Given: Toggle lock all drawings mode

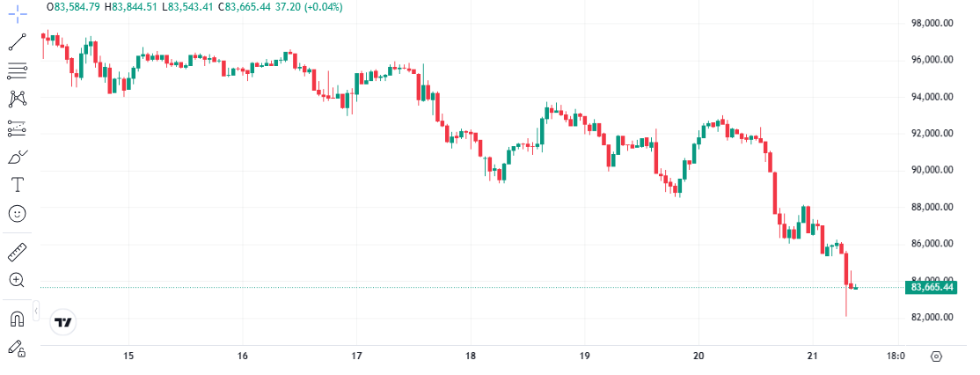Looking at the screenshot, I should click(x=18, y=348).
